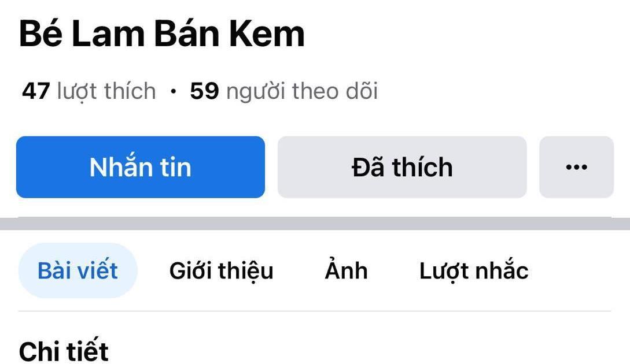630x364 pixels.
Task: Send a message to Bé Lam Bán Kem
Action: (140, 167)
